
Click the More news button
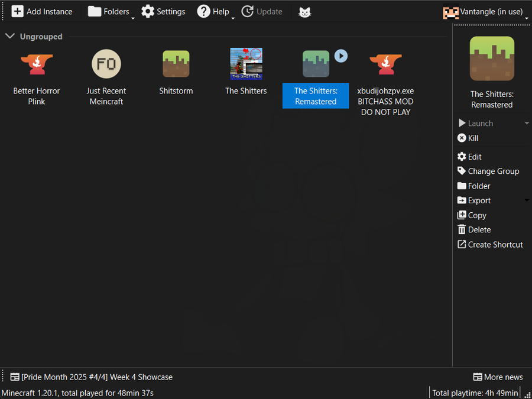(x=498, y=377)
